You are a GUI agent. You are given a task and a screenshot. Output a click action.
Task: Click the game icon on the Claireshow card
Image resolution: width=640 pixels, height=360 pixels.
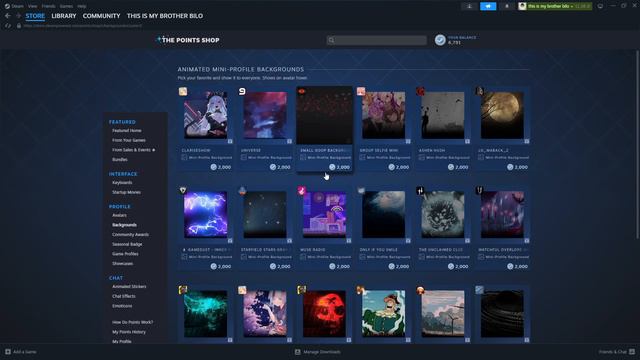[183, 91]
